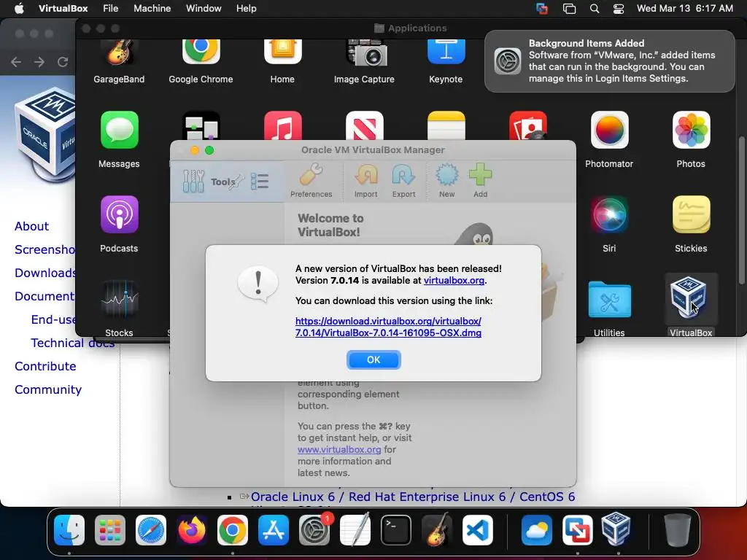Image resolution: width=747 pixels, height=560 pixels.
Task: Open Stocks in the Applications window
Action: click(x=119, y=307)
